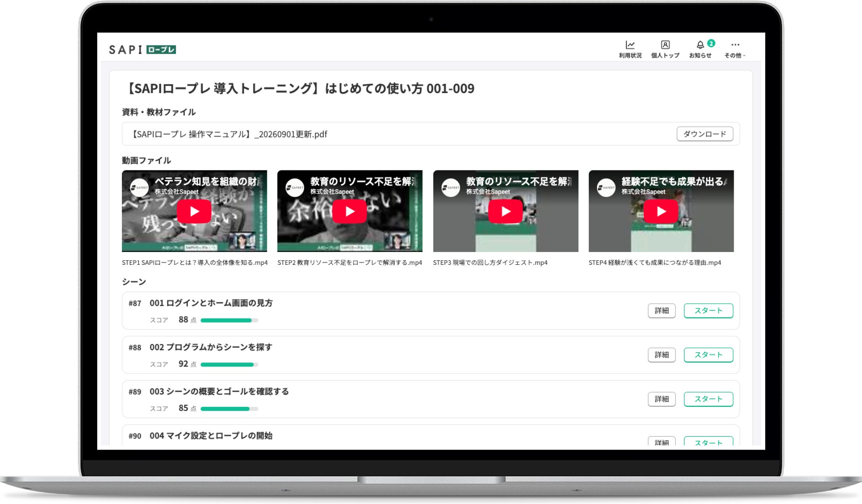Image resolution: width=862 pixels, height=504 pixels.
Task: Click the notification badge showing 2
Action: pyautogui.click(x=711, y=44)
